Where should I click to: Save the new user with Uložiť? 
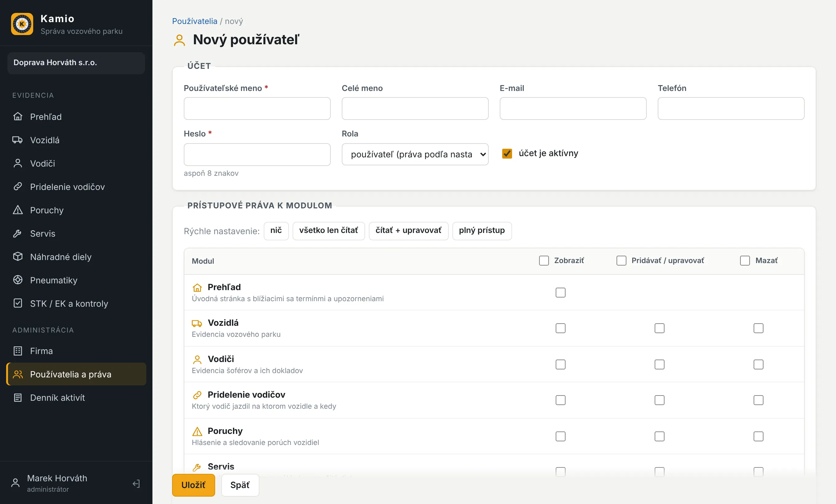(193, 485)
